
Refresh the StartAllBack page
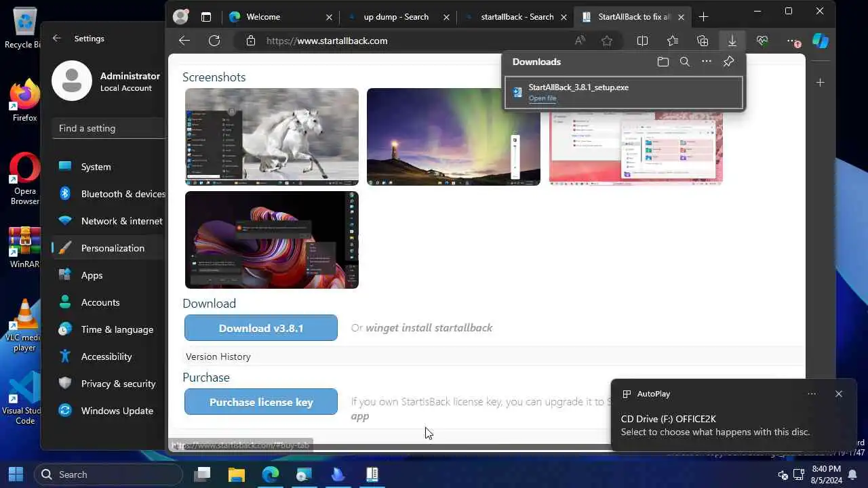click(x=214, y=41)
